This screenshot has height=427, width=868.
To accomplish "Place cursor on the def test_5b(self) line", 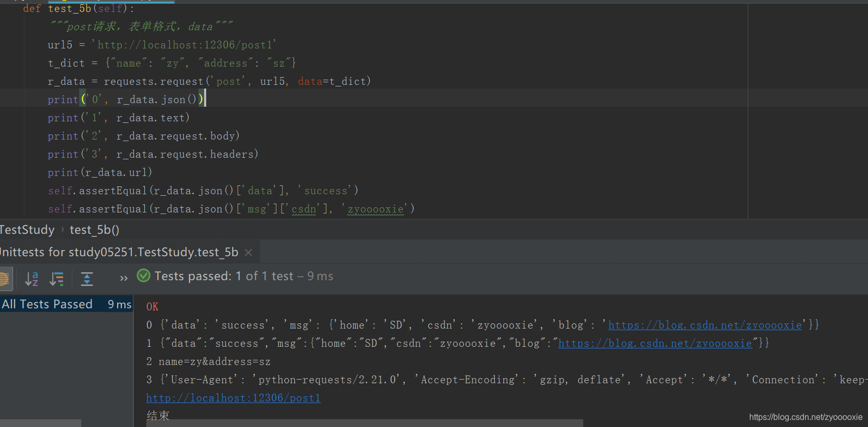I will click(78, 8).
